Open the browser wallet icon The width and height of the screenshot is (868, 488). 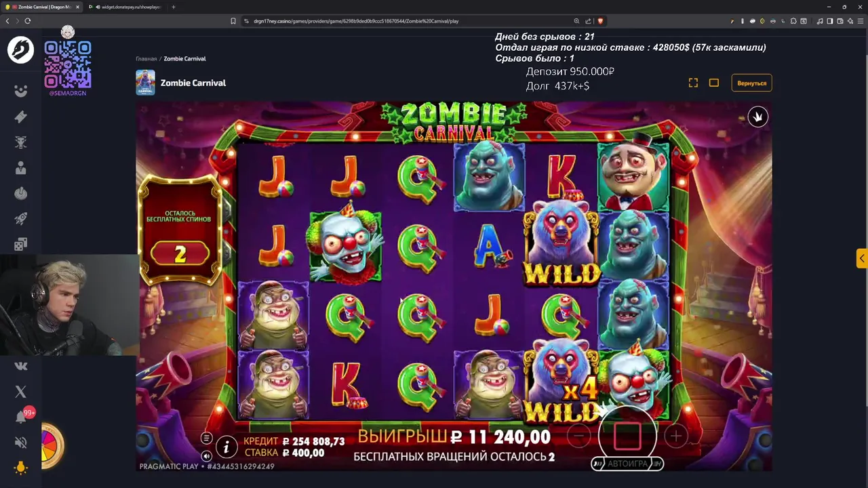point(840,21)
